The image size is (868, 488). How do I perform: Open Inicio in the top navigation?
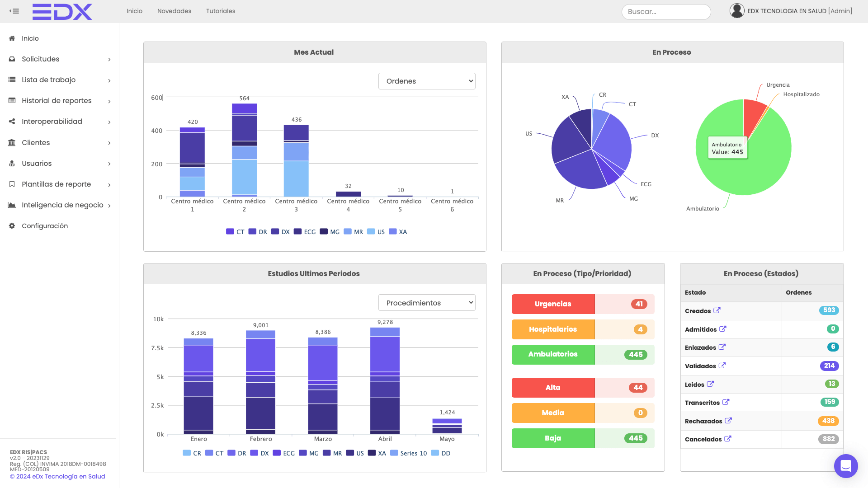click(x=134, y=11)
